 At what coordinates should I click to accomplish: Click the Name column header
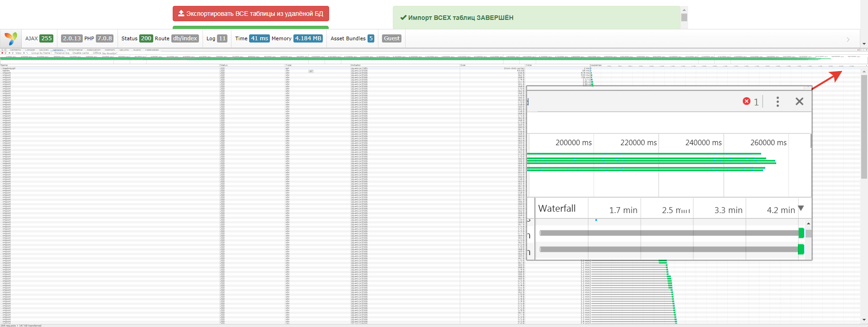109,65
